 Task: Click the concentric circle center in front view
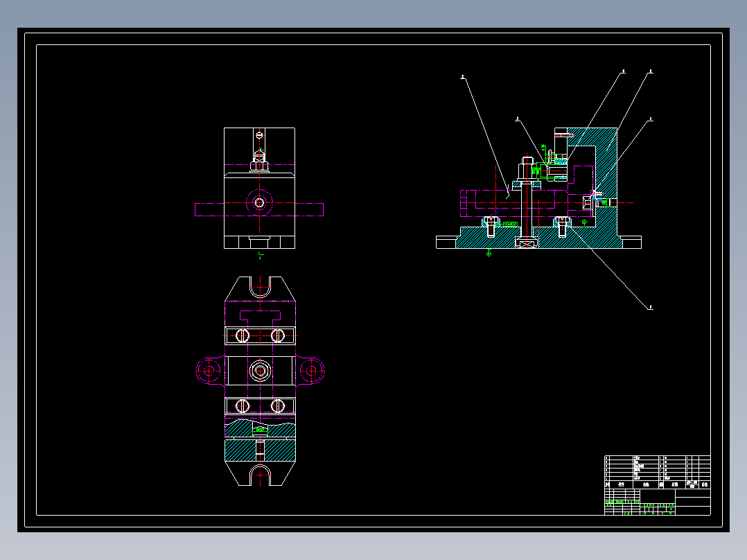click(x=259, y=203)
